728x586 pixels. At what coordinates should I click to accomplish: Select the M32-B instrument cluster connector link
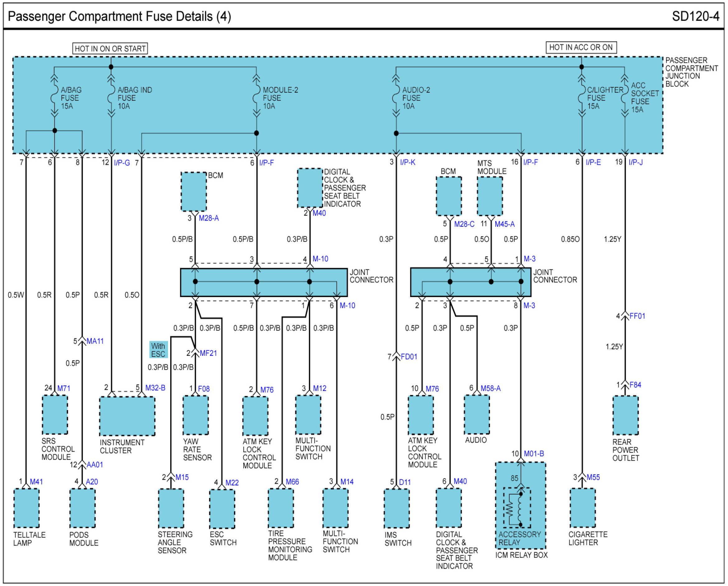[x=155, y=388]
